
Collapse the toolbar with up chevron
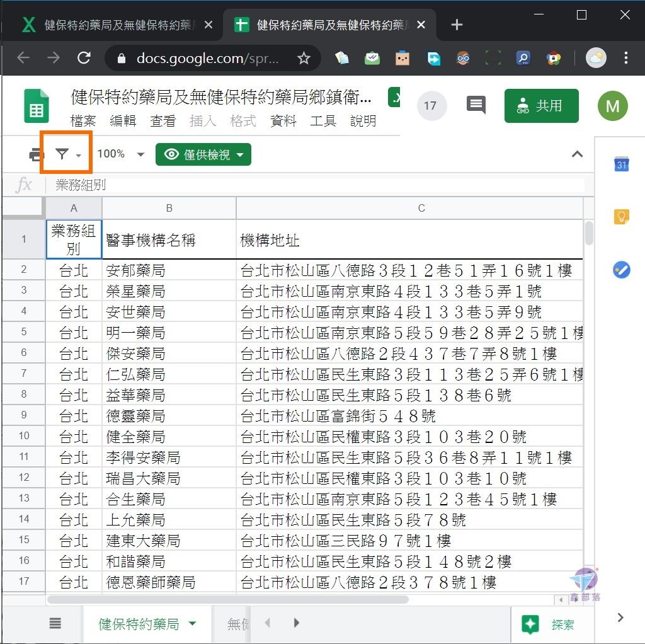pos(577,154)
